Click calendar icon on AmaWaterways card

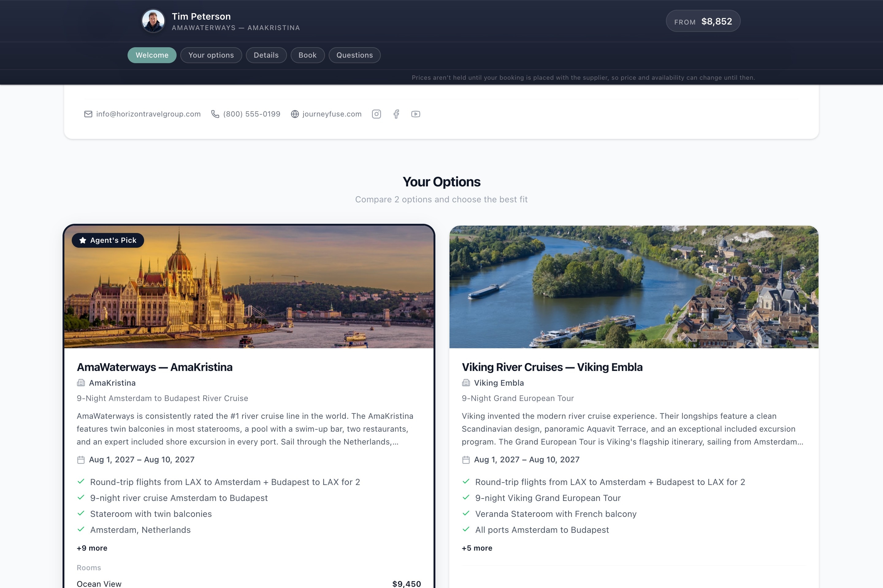(81, 460)
